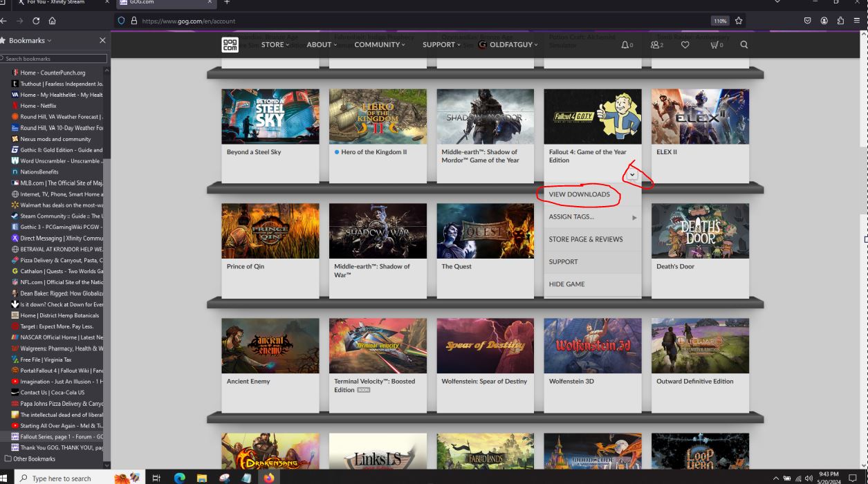Reload the page with the refresh icon
Viewport: 868px width, 484px height.
point(36,21)
